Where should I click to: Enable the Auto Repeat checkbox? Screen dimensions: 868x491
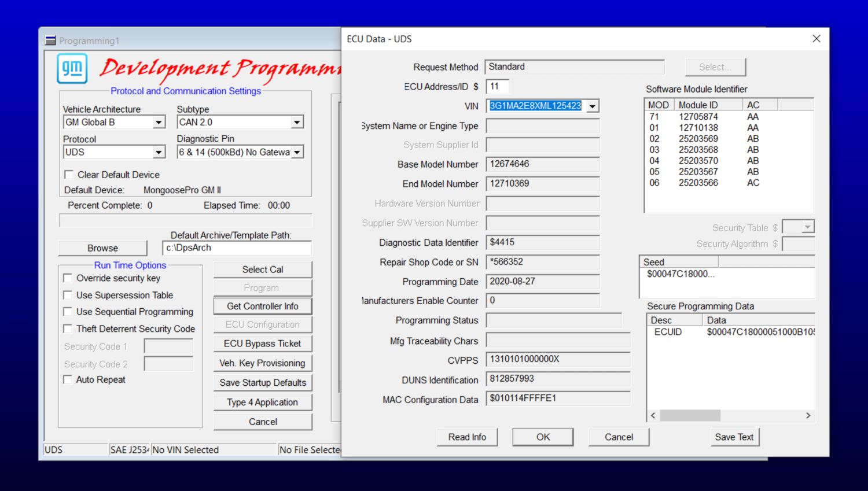pos(68,379)
